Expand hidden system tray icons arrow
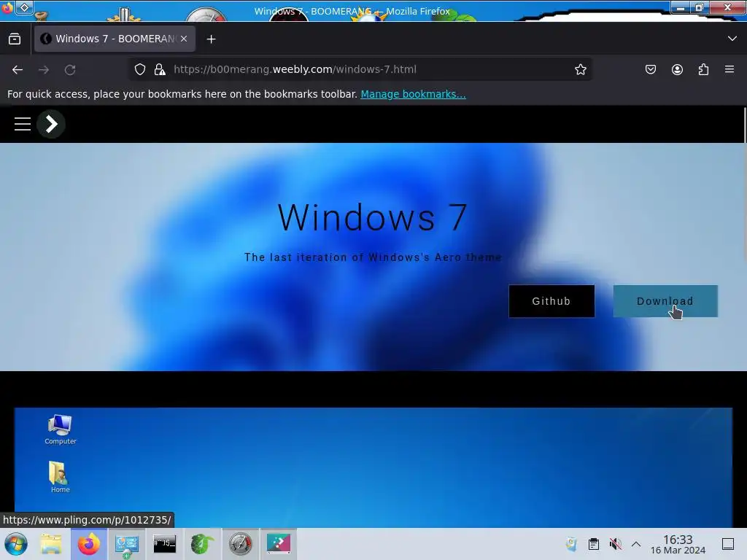Viewport: 747px width, 560px height. pyautogui.click(x=636, y=544)
